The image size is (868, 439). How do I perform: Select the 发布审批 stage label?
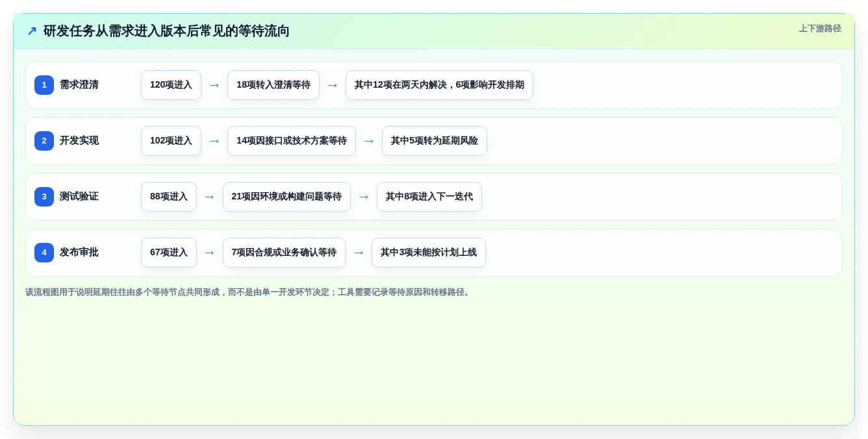click(79, 253)
